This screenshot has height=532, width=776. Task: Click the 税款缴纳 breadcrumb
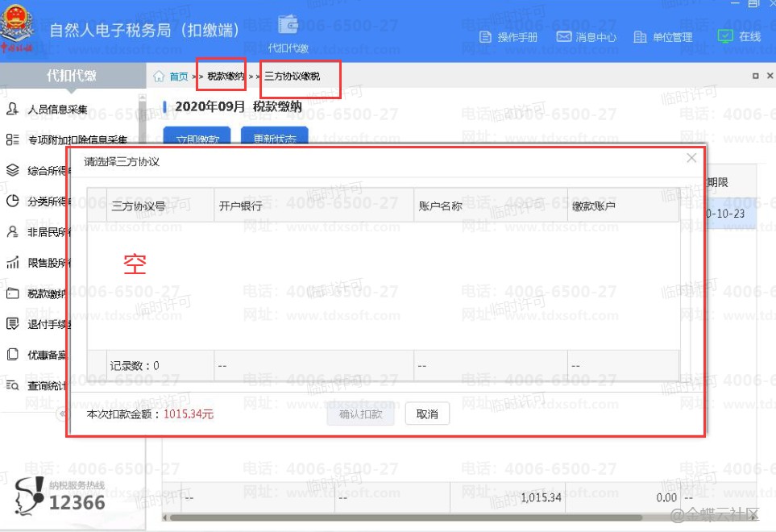(226, 77)
